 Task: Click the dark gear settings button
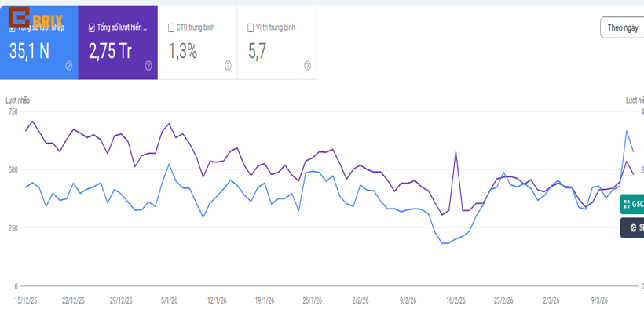pyautogui.click(x=631, y=227)
